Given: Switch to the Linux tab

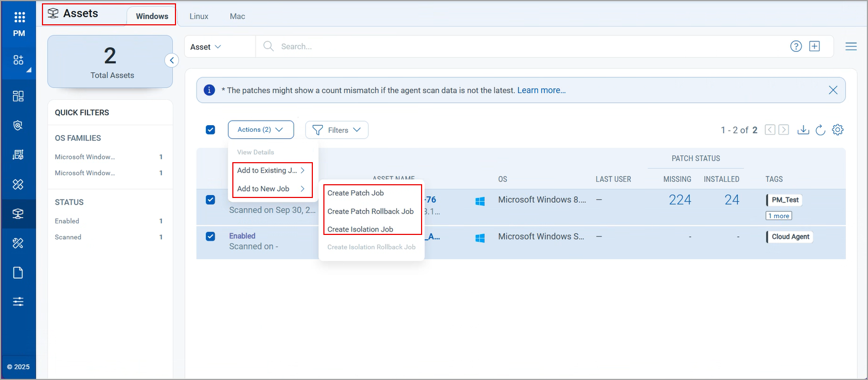Looking at the screenshot, I should coord(199,16).
